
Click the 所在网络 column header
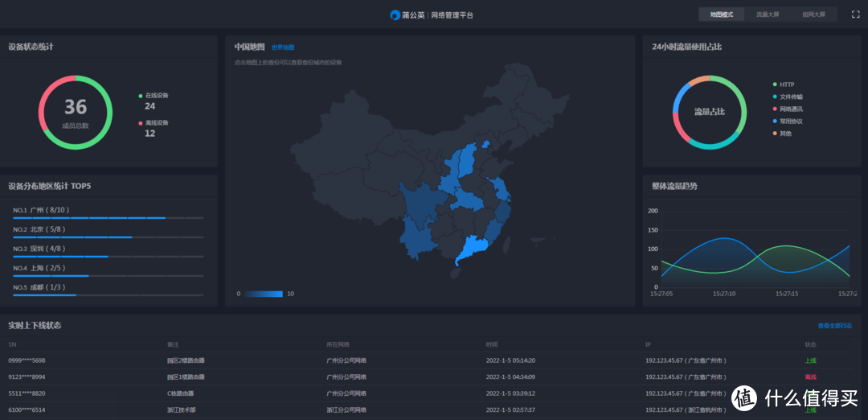click(x=338, y=344)
